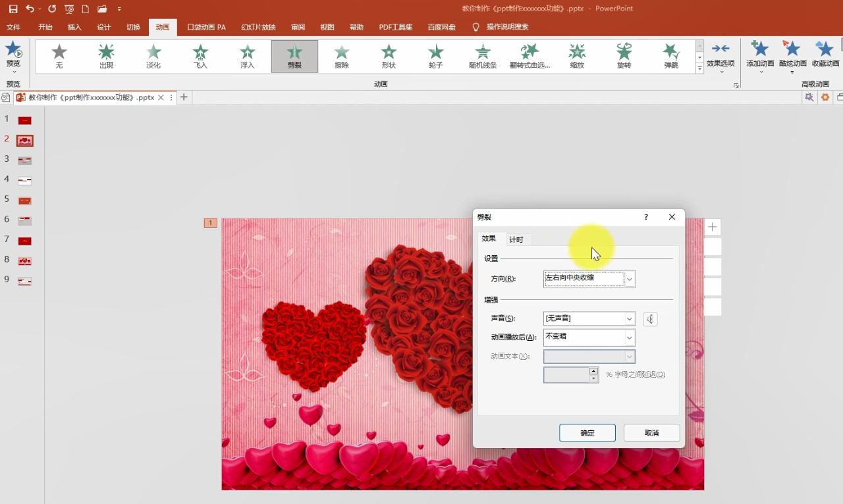The image size is (843, 504).
Task: Switch to the 计时 tab in the dialog
Action: pyautogui.click(x=518, y=239)
